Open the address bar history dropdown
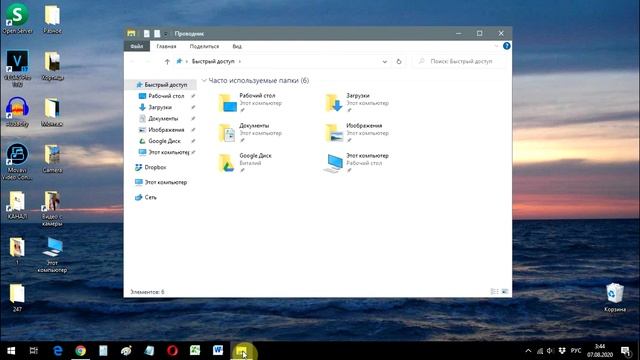Viewport: 640px width, 360px height. click(x=384, y=62)
